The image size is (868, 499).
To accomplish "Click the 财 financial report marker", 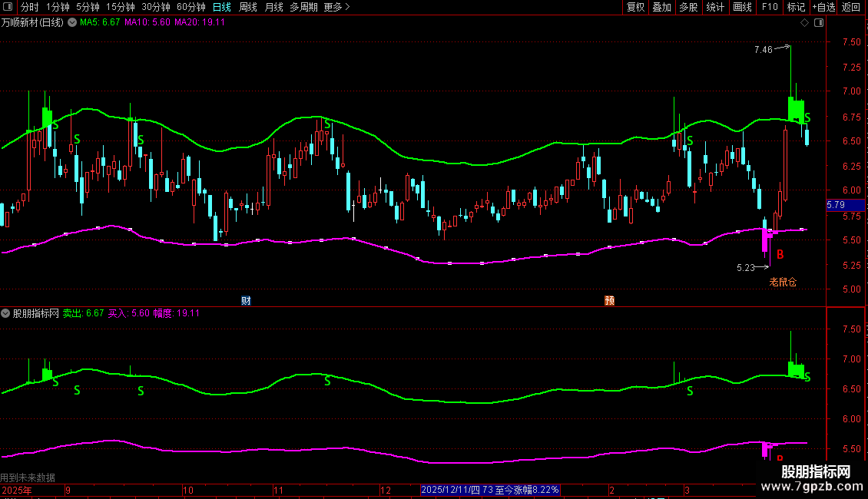I will click(x=247, y=300).
